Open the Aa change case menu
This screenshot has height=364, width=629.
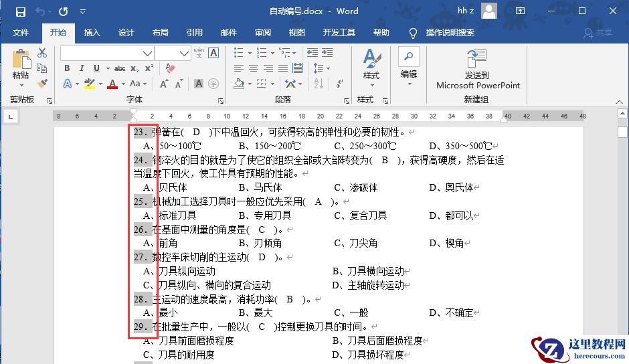point(138,84)
